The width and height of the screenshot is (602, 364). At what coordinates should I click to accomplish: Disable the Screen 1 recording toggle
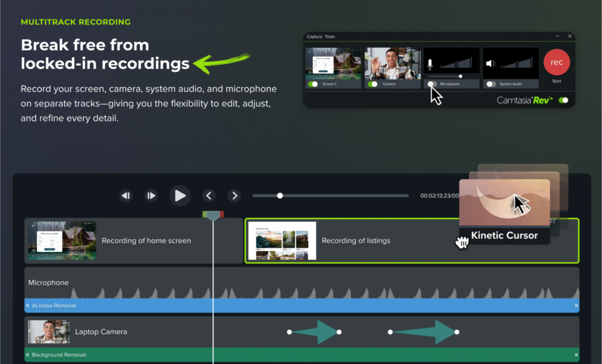point(313,84)
